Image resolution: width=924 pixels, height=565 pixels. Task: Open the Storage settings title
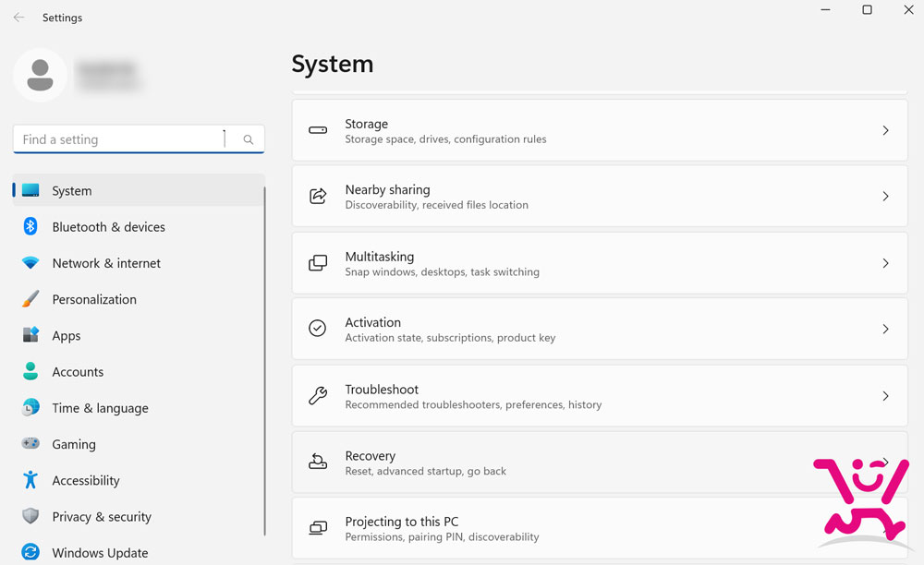[x=367, y=124]
